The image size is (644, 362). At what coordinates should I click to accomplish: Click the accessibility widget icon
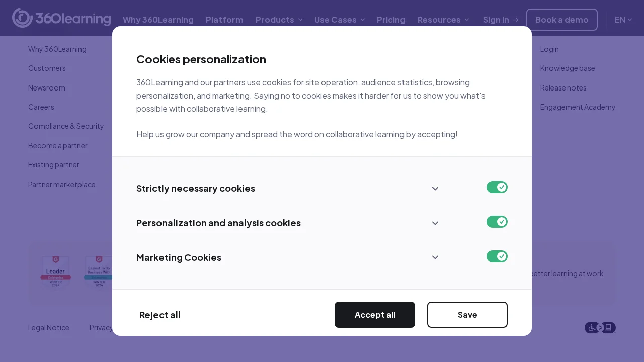tap(600, 328)
